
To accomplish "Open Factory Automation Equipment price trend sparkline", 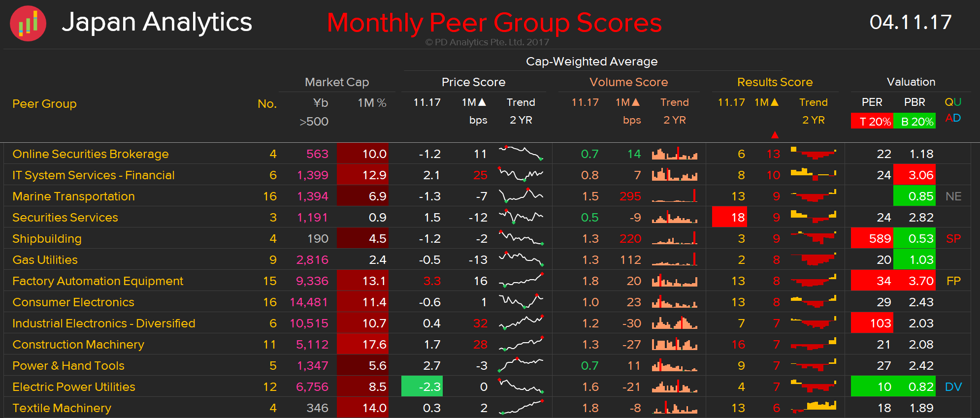I will [521, 281].
